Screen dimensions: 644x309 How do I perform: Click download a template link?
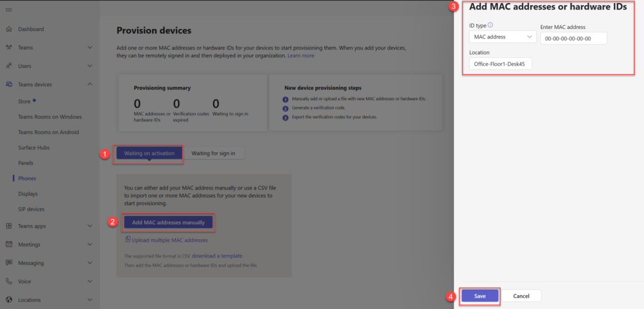pyautogui.click(x=217, y=256)
